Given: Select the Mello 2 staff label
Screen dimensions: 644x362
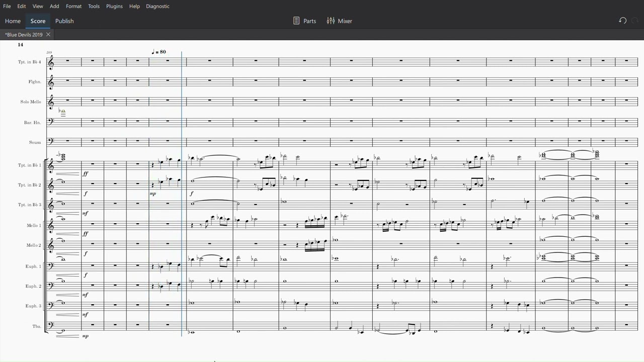Looking at the screenshot, I should [34, 245].
